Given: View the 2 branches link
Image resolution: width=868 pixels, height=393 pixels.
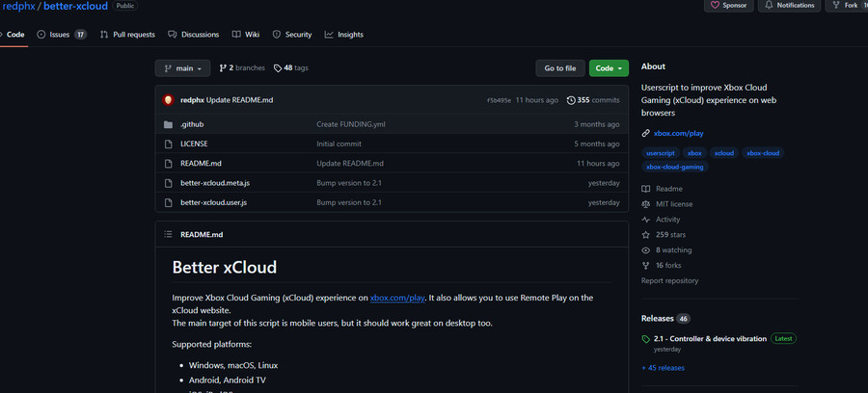Looking at the screenshot, I should click(x=242, y=68).
